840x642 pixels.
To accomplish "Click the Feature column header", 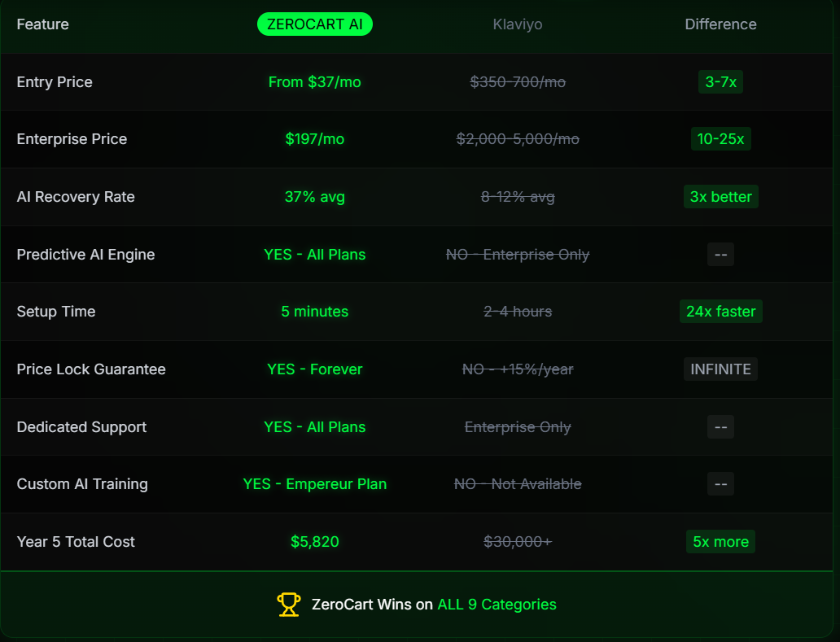I will click(x=43, y=24).
